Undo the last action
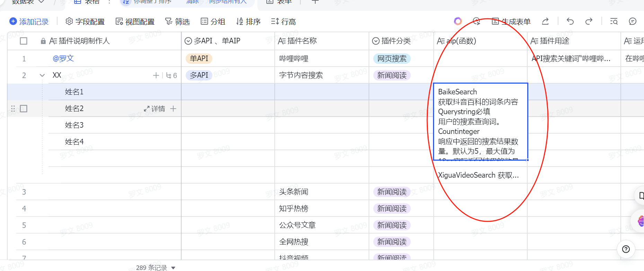 click(x=570, y=21)
